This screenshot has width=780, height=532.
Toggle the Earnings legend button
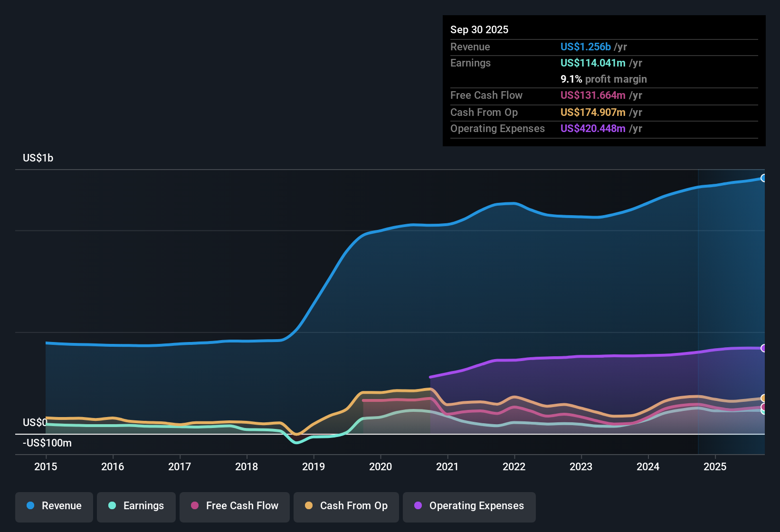pos(136,507)
